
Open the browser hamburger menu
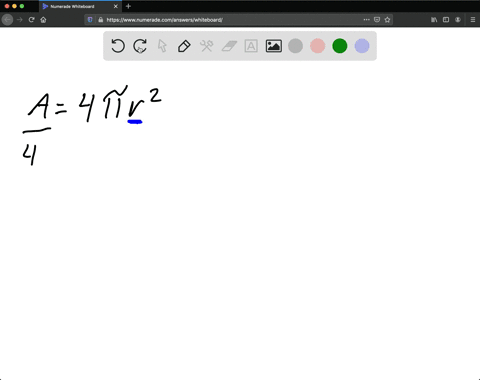(473, 20)
